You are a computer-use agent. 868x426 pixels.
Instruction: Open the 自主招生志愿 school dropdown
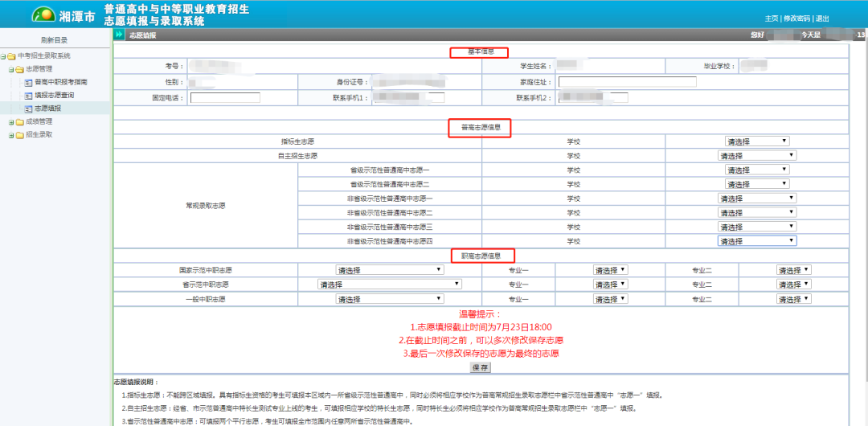[x=756, y=156]
